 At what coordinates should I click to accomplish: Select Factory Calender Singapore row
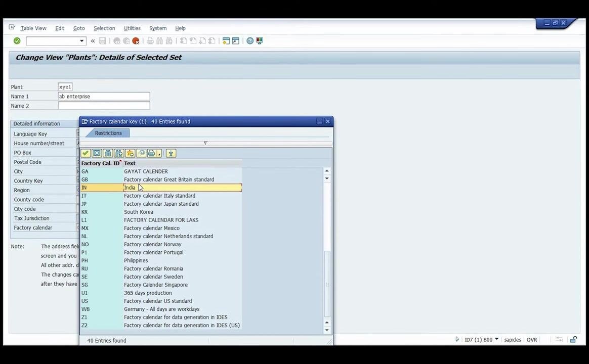coord(161,285)
